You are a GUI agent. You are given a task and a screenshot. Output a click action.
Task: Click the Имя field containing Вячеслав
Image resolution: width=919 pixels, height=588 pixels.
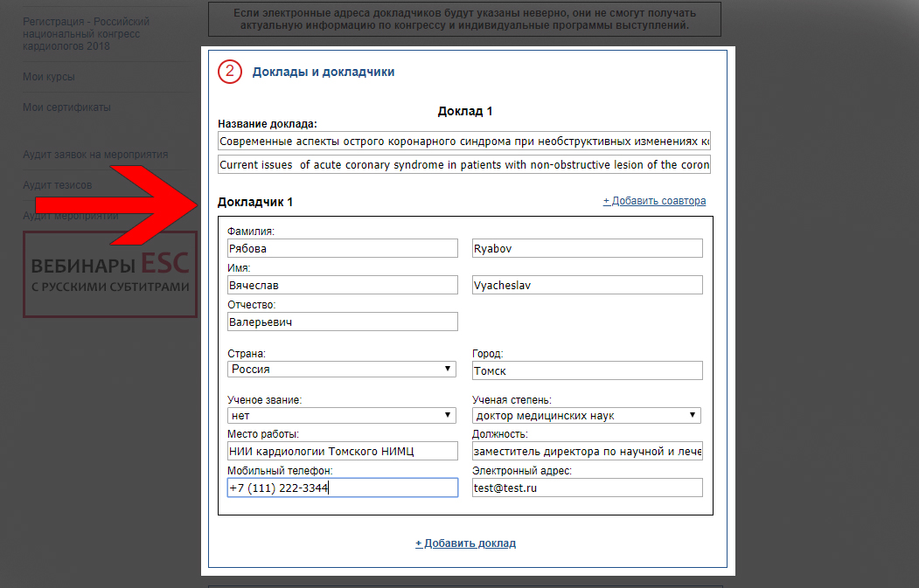pyautogui.click(x=342, y=285)
